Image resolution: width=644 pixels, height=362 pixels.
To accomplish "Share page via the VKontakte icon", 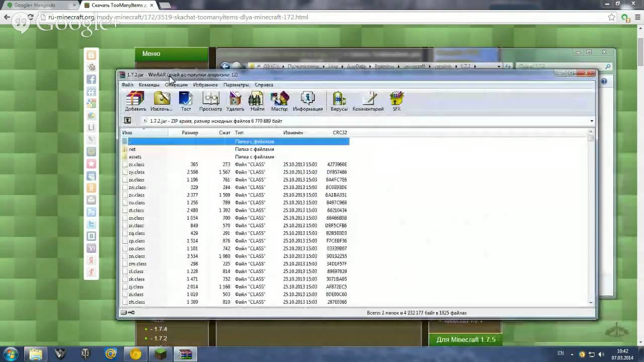I will (92, 236).
